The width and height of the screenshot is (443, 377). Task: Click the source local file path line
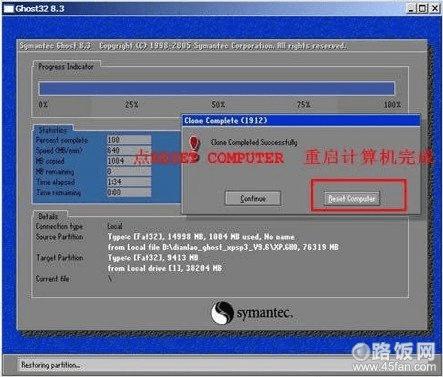pyautogui.click(x=223, y=247)
